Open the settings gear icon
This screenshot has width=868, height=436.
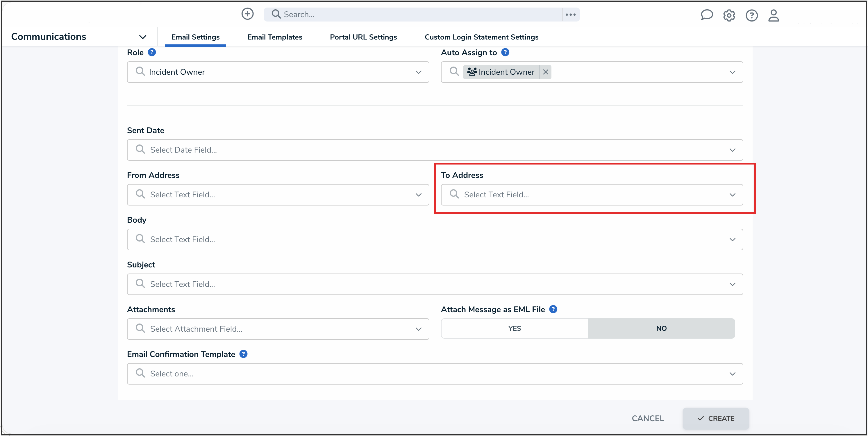[x=729, y=15]
